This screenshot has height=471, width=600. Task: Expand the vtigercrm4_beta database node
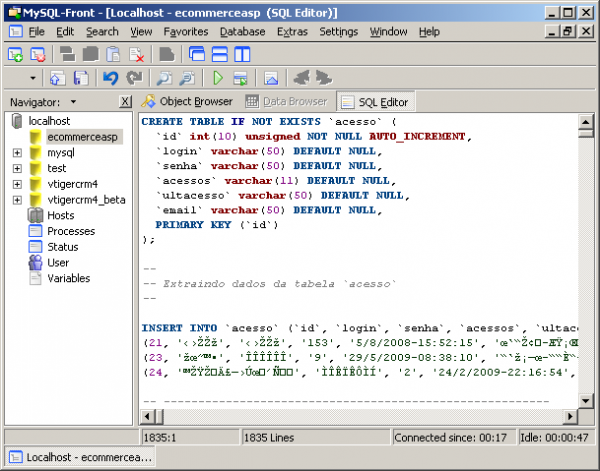[17, 200]
